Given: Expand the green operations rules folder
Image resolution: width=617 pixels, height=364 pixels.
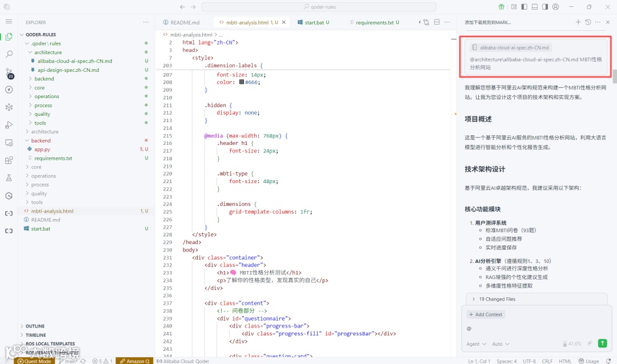Looking at the screenshot, I should [x=46, y=96].
